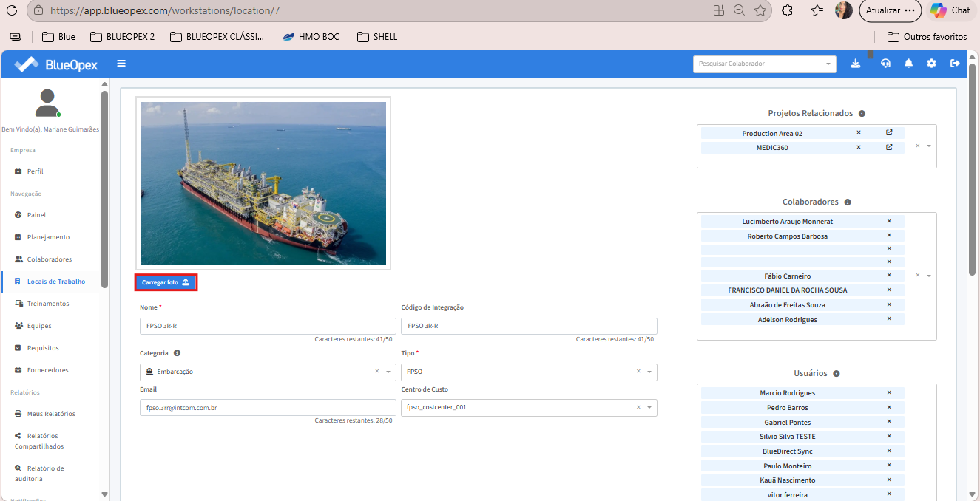Open BLUEOPEX 2 bookmark folder
The height and width of the screenshot is (501, 980).
[122, 36]
